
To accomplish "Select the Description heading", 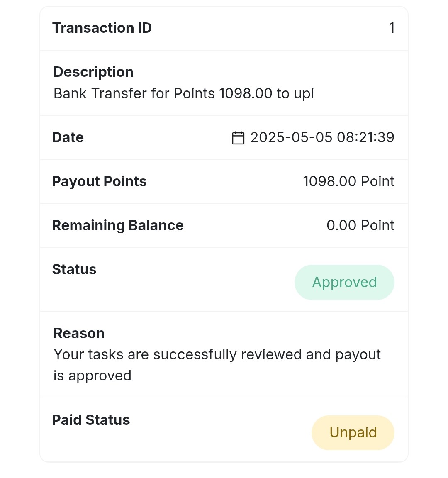I will [x=93, y=72].
